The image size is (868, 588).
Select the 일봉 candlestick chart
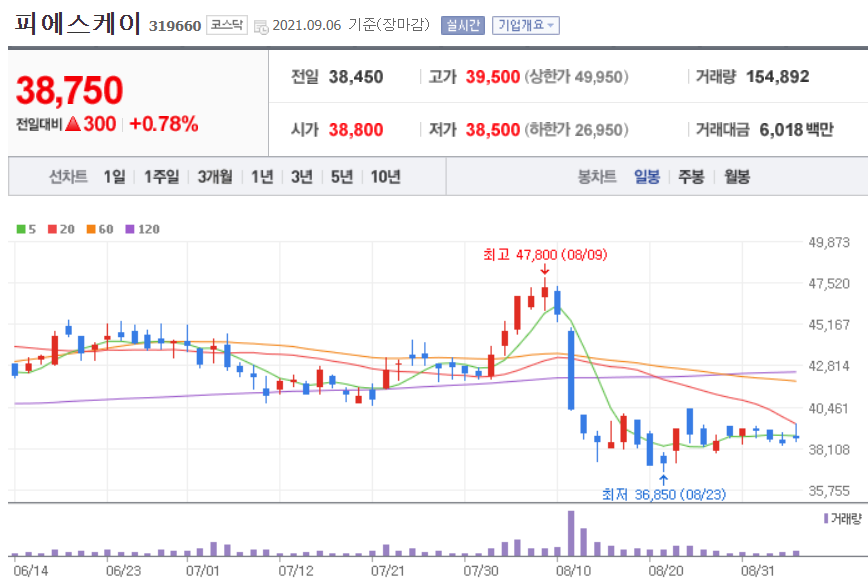click(647, 177)
